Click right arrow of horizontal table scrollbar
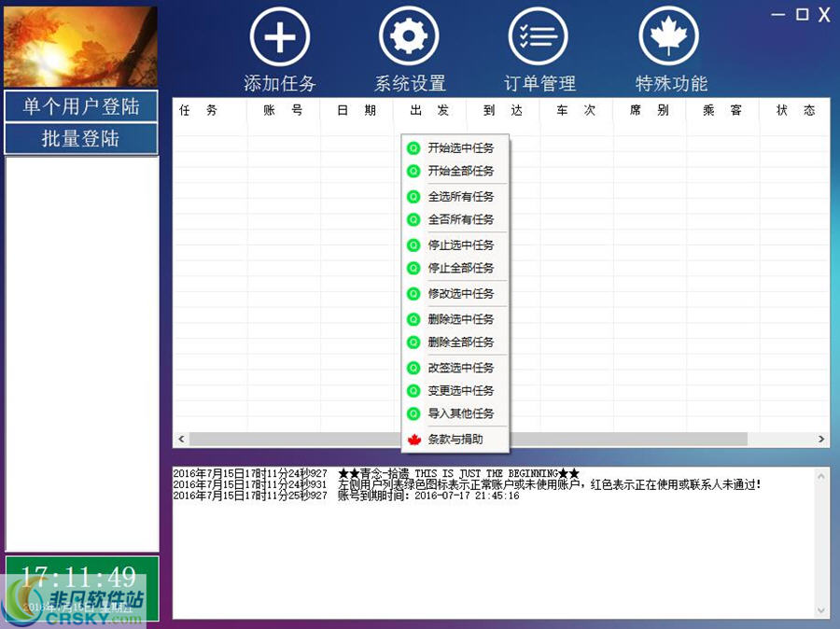The image size is (840, 629). 821,439
